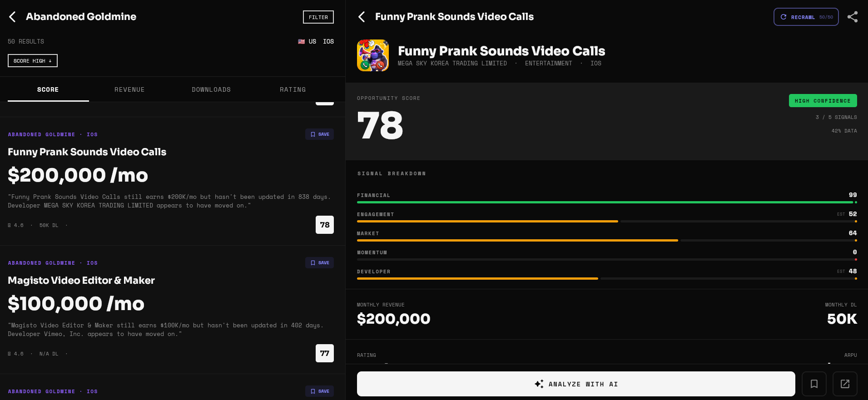Image resolution: width=868 pixels, height=400 pixels.
Task: Click the score badge 77
Action: pyautogui.click(x=325, y=353)
